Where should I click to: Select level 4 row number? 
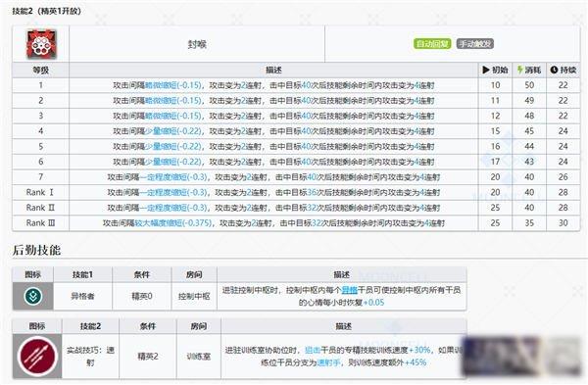pos(40,131)
